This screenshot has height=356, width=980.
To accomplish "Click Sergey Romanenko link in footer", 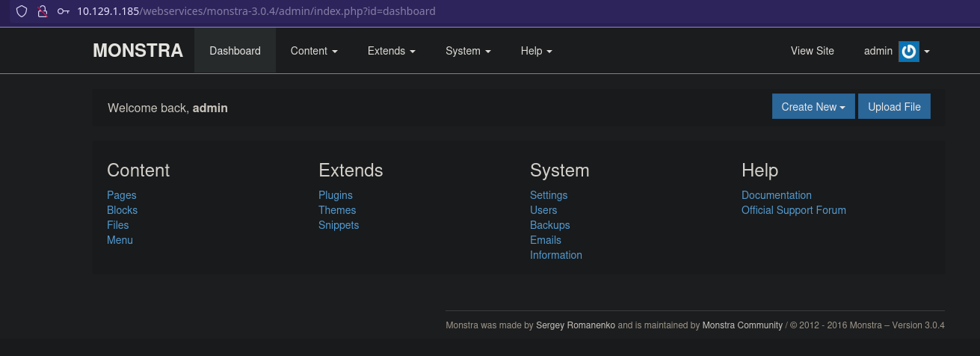I will [576, 325].
